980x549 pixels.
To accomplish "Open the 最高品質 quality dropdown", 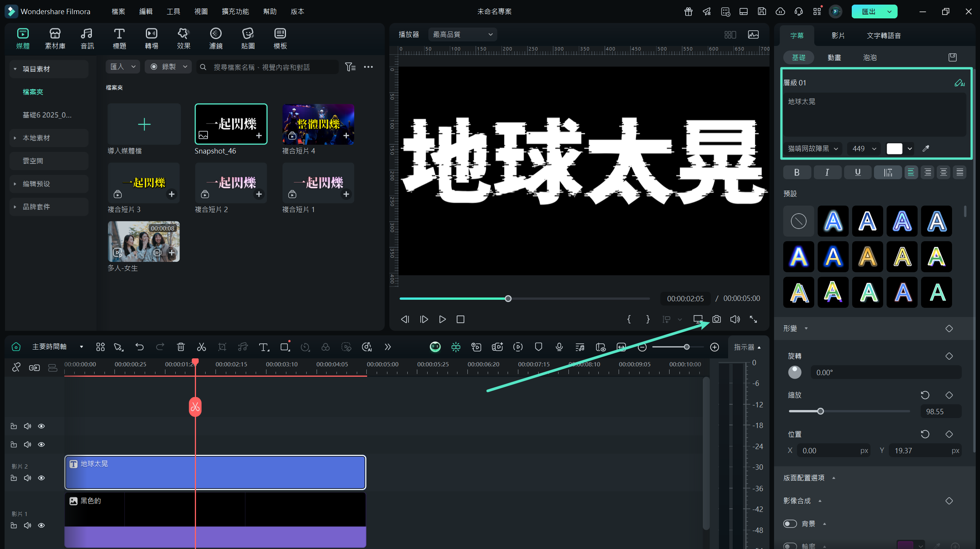I will 462,34.
